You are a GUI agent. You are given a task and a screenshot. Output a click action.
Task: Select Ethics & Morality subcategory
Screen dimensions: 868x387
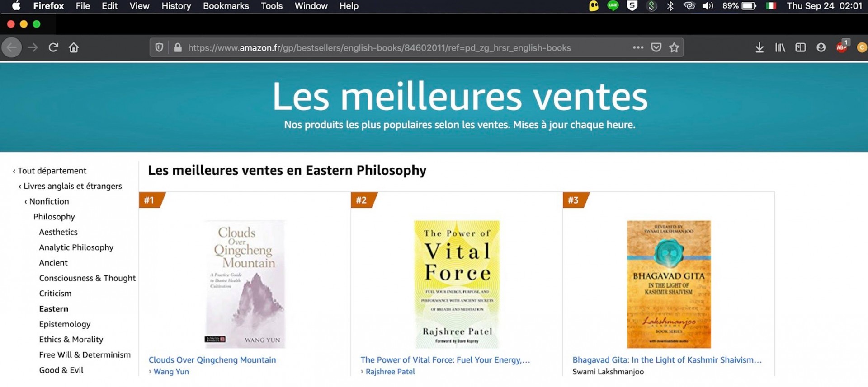coord(71,340)
